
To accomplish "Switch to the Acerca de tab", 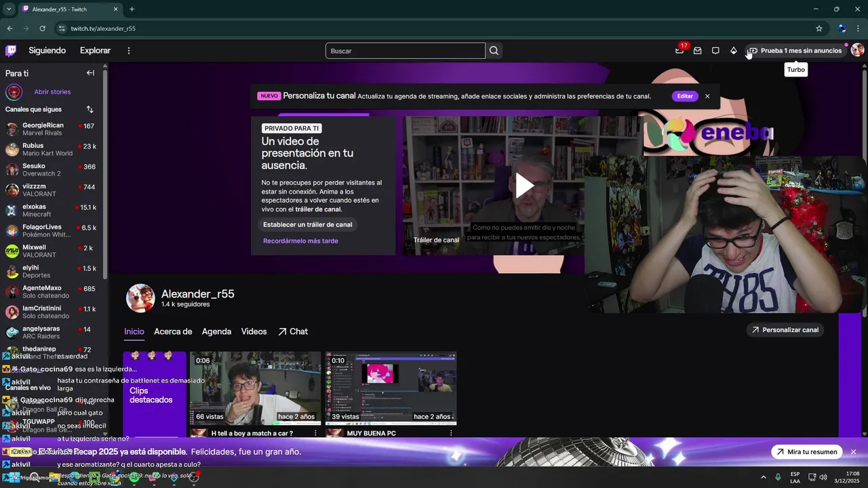I will pos(173,331).
